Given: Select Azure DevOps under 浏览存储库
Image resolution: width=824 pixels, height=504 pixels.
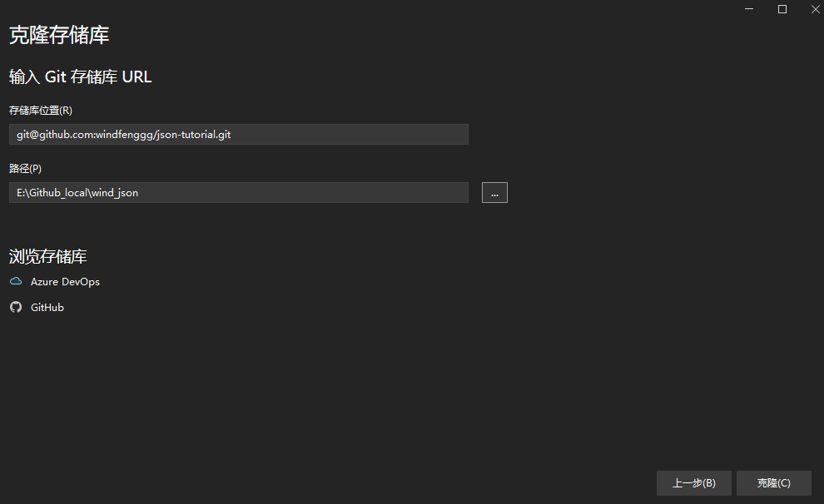Looking at the screenshot, I should pos(65,281).
